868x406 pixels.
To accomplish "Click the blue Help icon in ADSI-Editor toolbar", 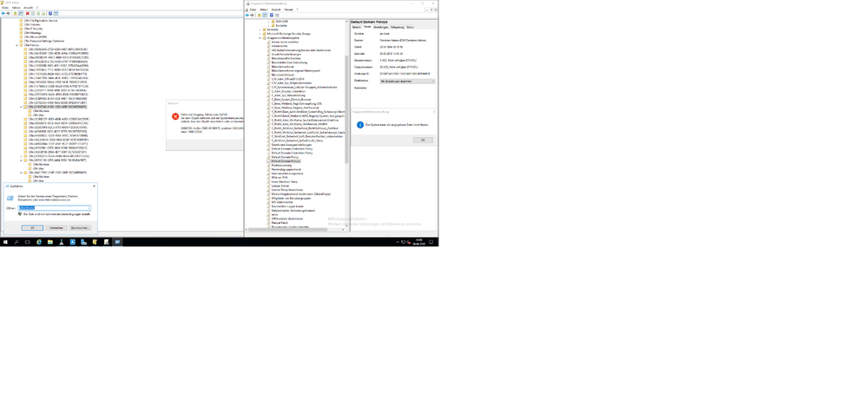I will [x=48, y=14].
